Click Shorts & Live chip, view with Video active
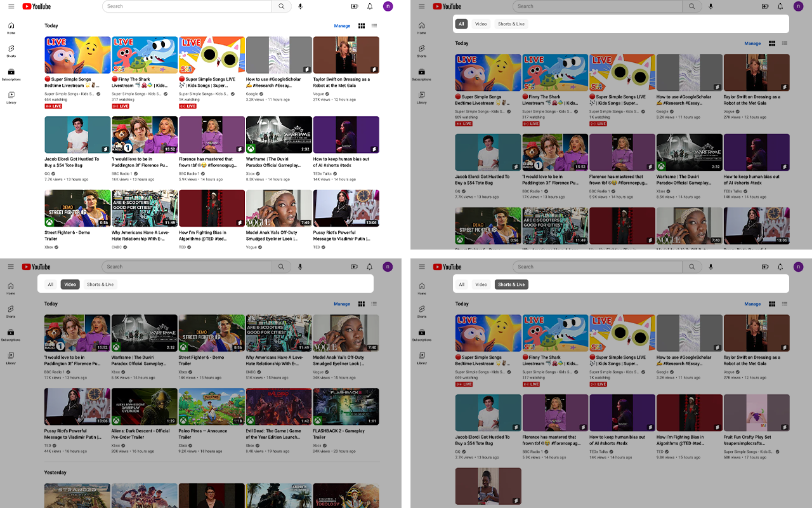The height and width of the screenshot is (508, 812). pyautogui.click(x=100, y=284)
